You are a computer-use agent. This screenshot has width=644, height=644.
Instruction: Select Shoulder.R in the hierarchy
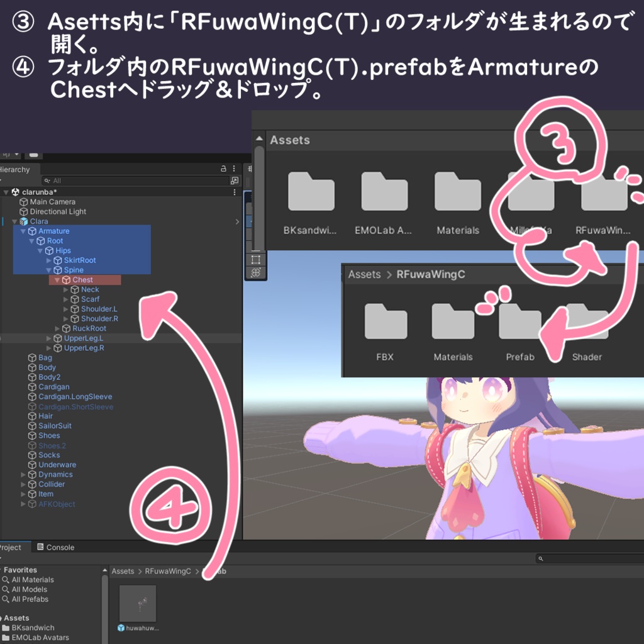coord(99,319)
